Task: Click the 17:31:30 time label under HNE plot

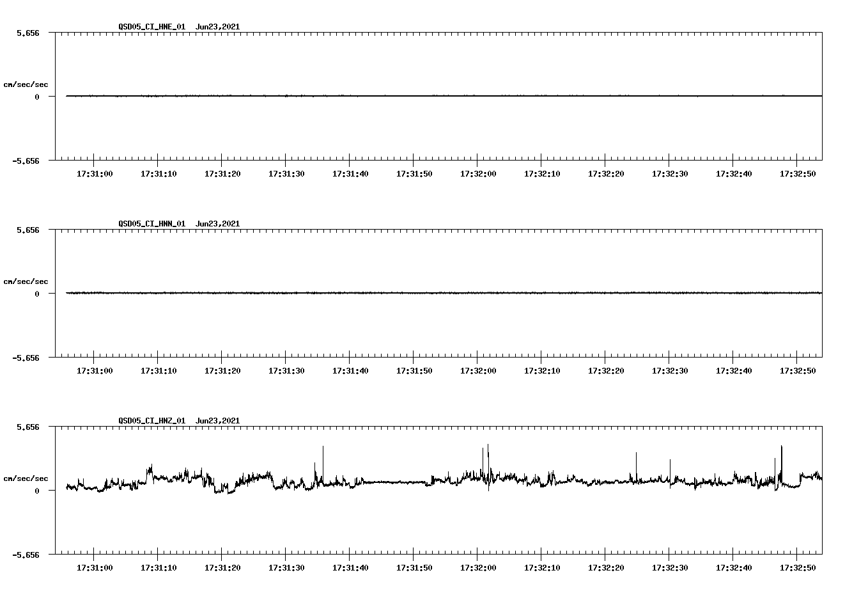Action: [x=286, y=173]
